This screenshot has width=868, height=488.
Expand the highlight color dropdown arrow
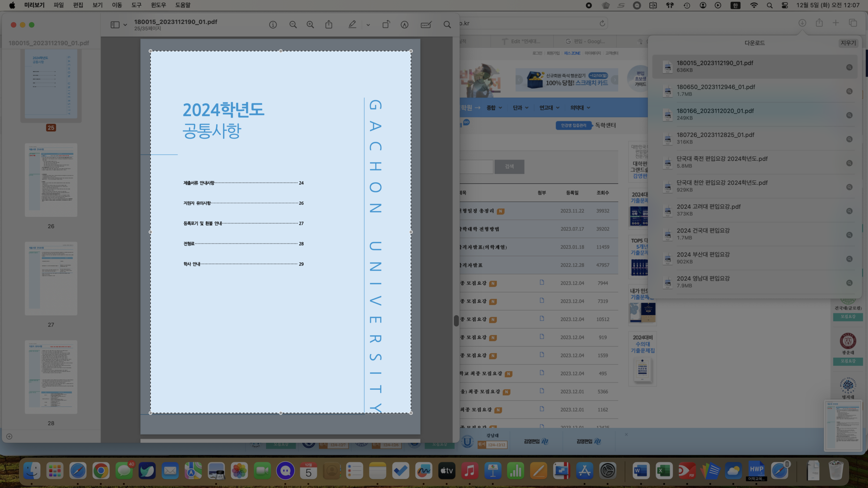pyautogui.click(x=368, y=25)
